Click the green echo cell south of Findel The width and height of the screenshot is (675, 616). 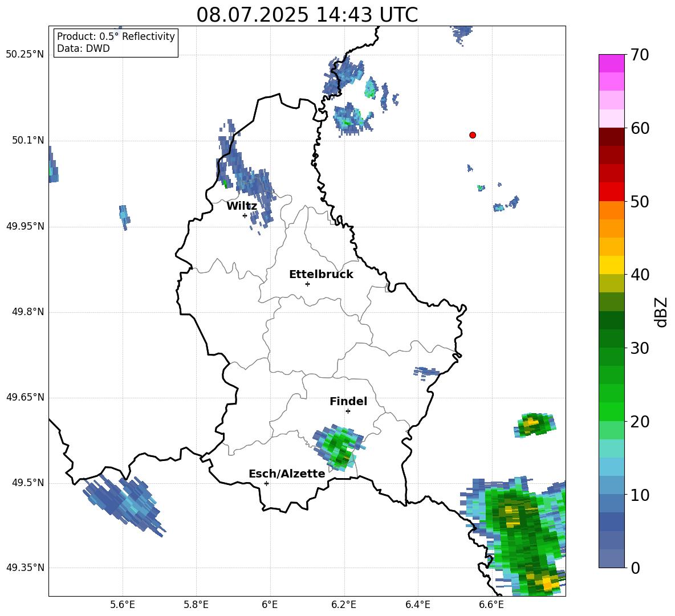[339, 447]
